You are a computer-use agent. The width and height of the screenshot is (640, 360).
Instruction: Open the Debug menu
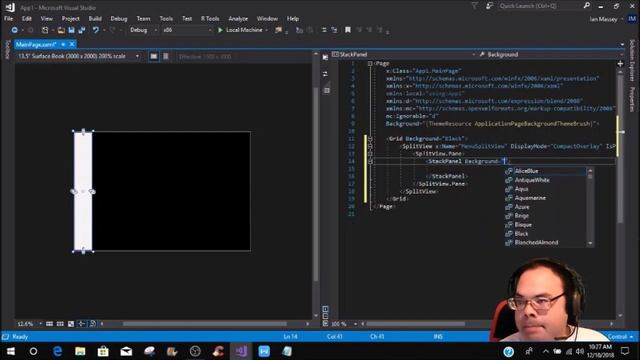tap(119, 18)
